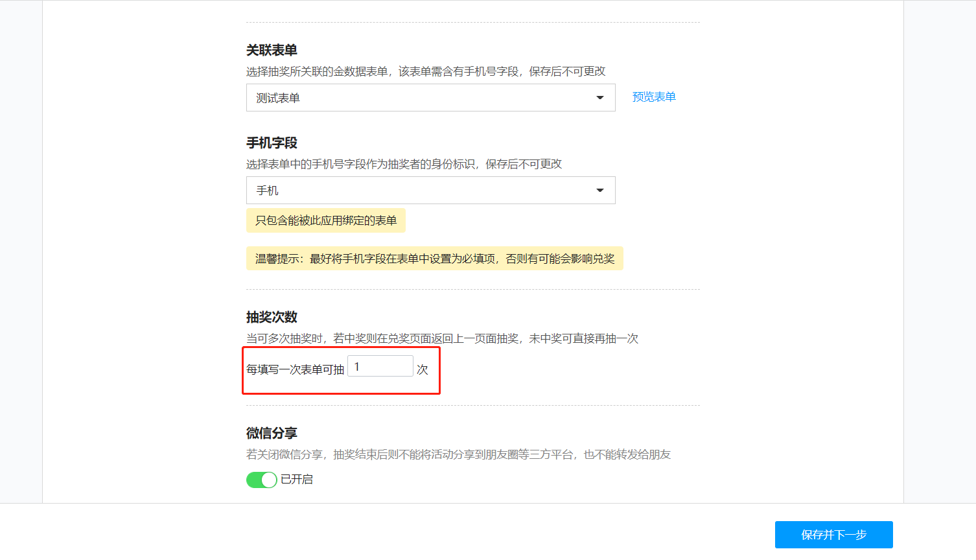Click the 关联表单 description about 金数据表单
This screenshot has width=976, height=560.
(426, 71)
